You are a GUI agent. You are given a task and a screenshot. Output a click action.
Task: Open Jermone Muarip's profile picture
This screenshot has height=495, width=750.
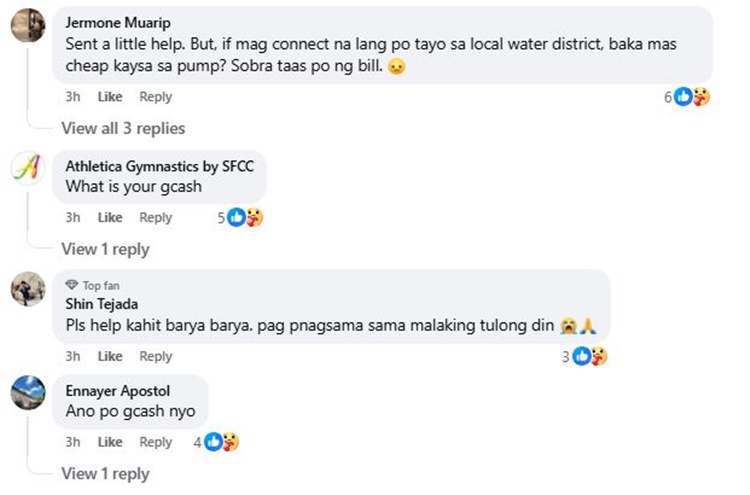point(27,25)
